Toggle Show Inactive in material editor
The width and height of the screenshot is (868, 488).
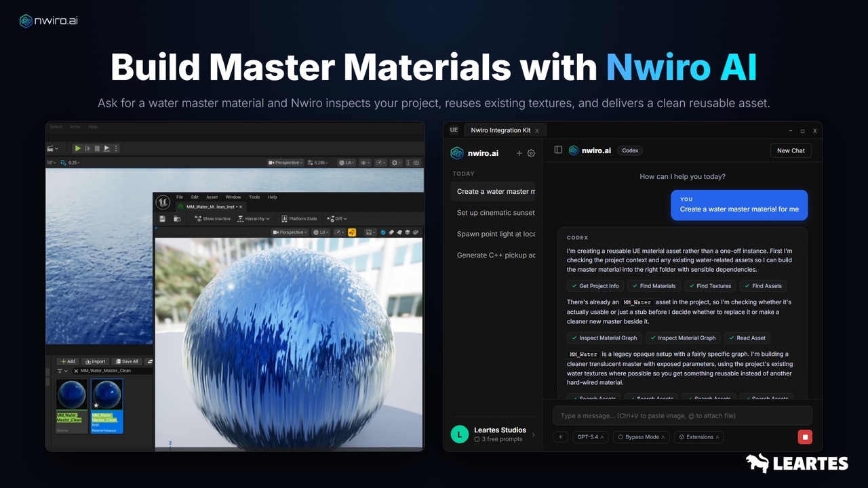pyautogui.click(x=212, y=219)
